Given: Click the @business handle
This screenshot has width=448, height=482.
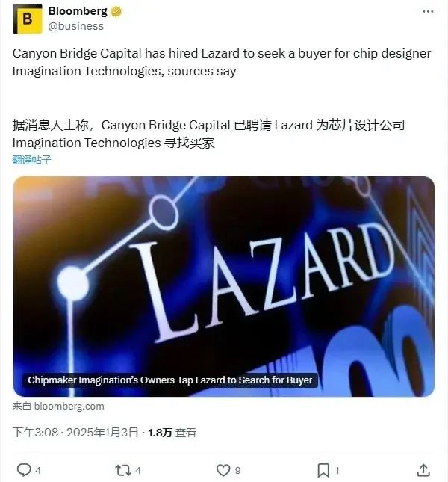Looking at the screenshot, I should [x=76, y=26].
